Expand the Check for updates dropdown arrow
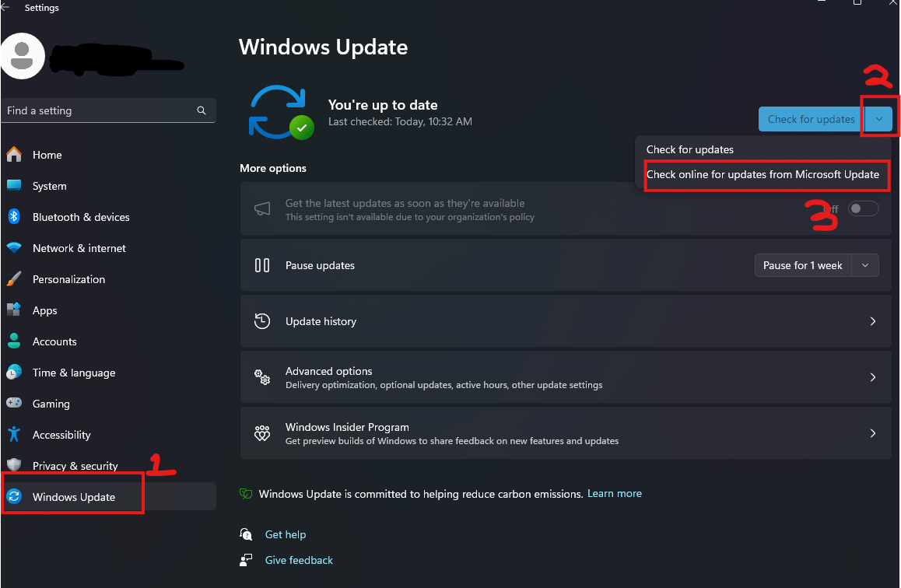This screenshot has height=588, width=901. coord(878,119)
